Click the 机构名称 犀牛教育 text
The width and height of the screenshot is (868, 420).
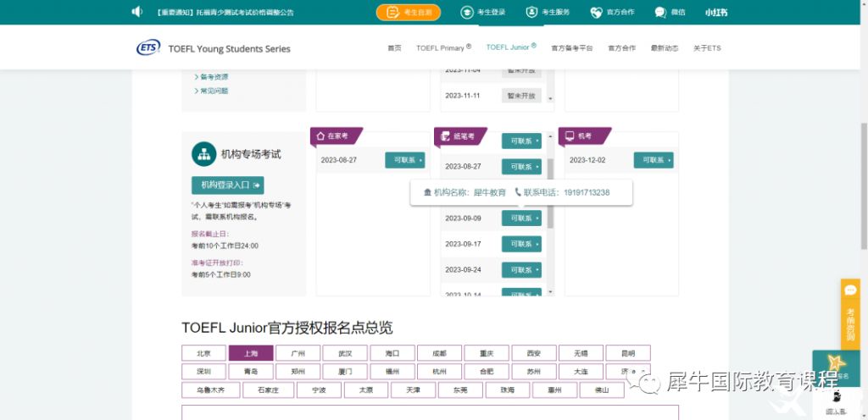point(465,193)
